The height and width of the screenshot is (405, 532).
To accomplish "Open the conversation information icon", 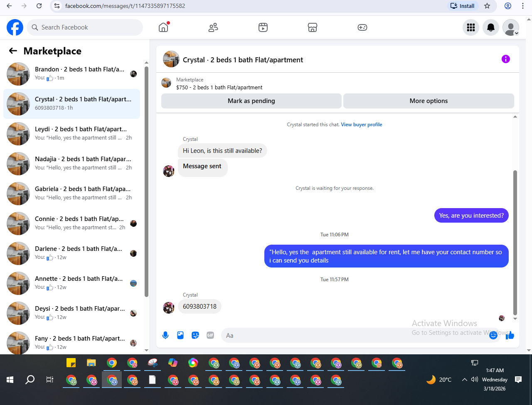I will pos(506,59).
